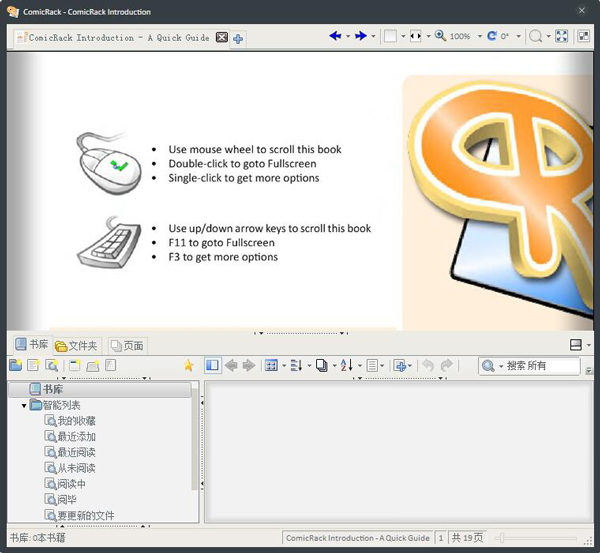Switch to the 页面 tab
The height and width of the screenshot is (553, 600).
(x=127, y=346)
